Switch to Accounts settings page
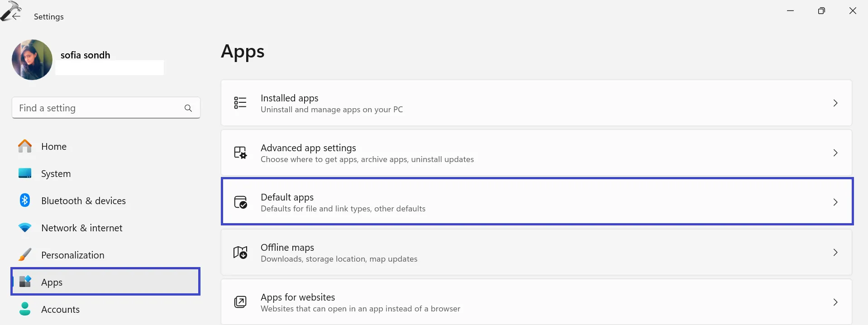The height and width of the screenshot is (325, 868). tap(60, 310)
